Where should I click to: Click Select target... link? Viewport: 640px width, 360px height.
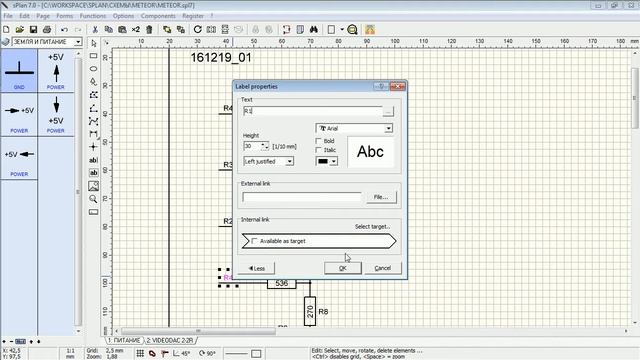(x=372, y=227)
